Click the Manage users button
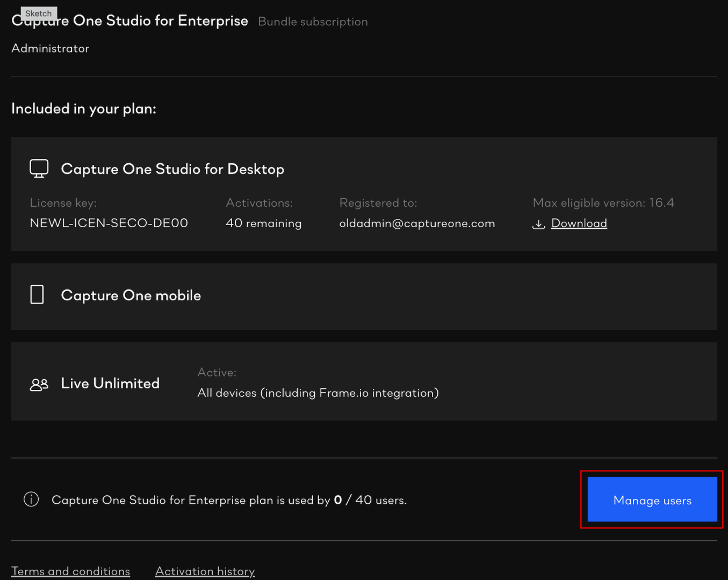The width and height of the screenshot is (728, 580). [652, 499]
